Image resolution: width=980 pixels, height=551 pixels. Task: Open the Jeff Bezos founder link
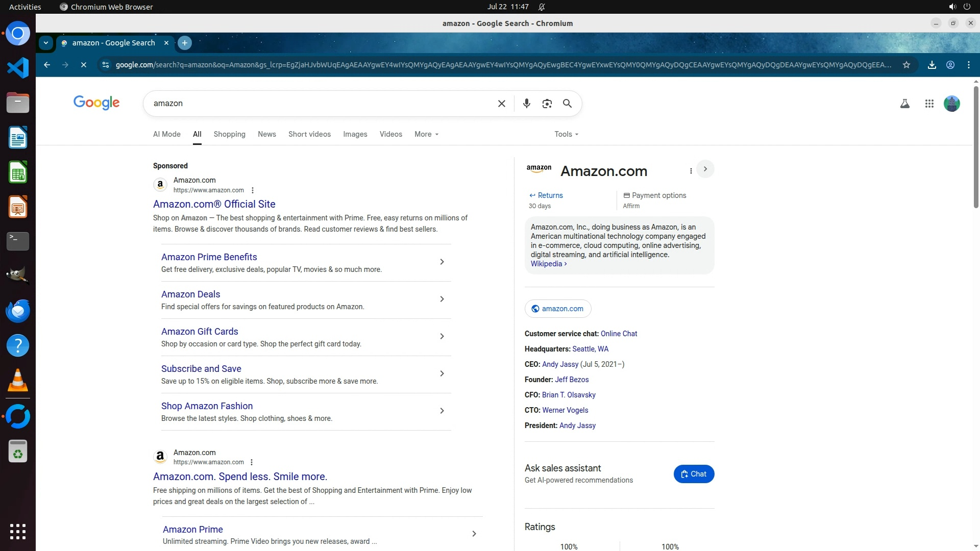[x=571, y=380]
